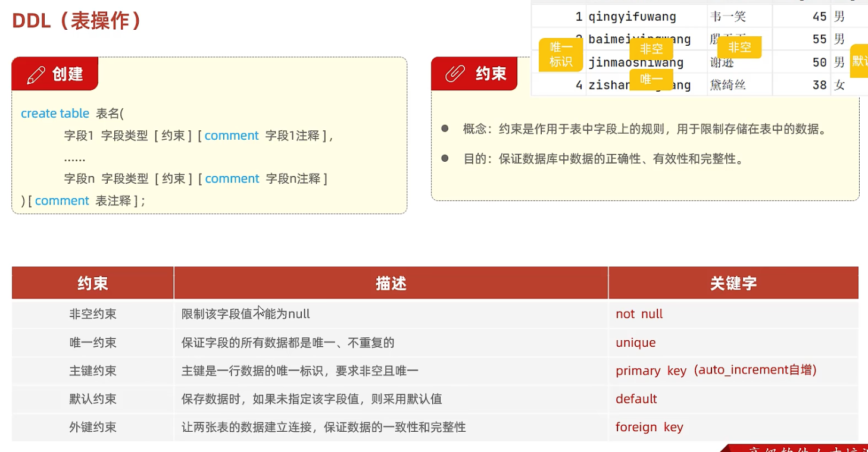868x452 pixels.
Task: Click the yellow 唯一 tag
Action: point(651,79)
